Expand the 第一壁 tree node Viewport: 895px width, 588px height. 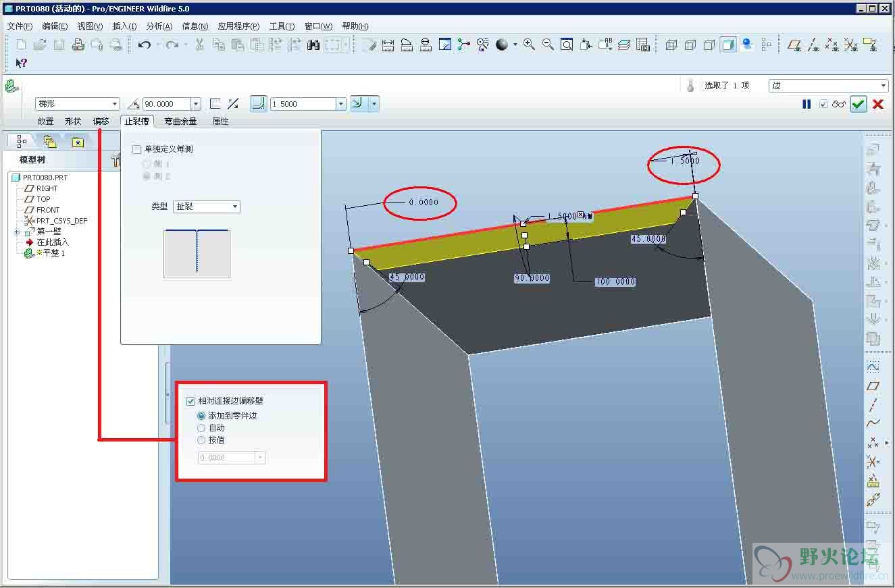(x=17, y=232)
